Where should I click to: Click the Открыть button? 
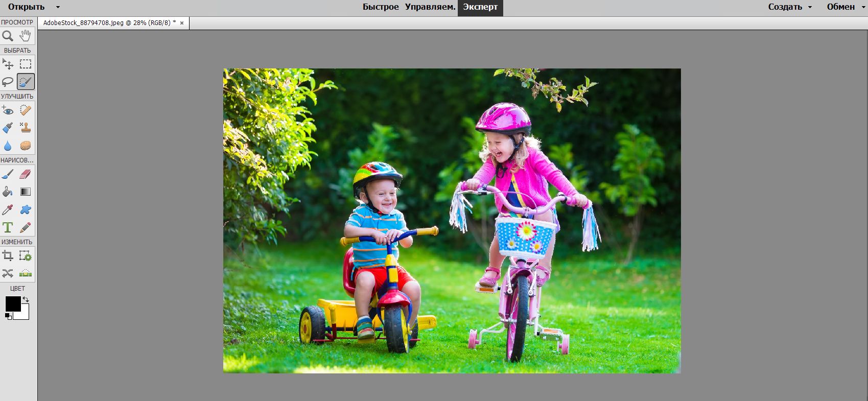[26, 7]
